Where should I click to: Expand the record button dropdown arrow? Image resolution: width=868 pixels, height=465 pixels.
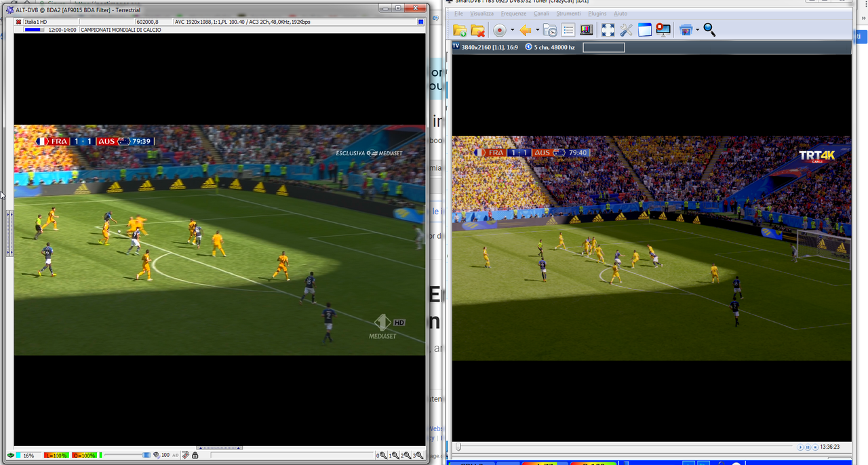(x=512, y=30)
